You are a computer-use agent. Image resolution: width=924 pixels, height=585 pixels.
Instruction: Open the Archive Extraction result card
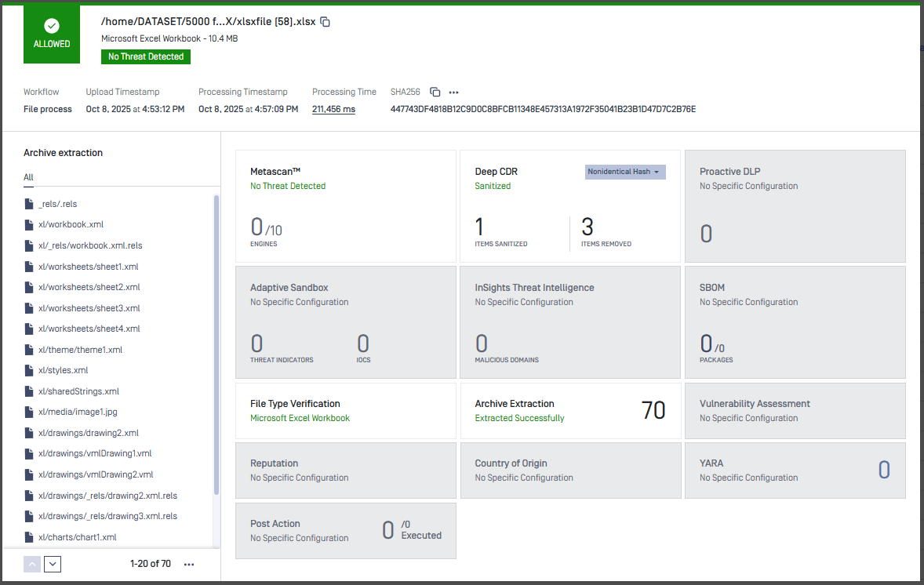(570, 410)
